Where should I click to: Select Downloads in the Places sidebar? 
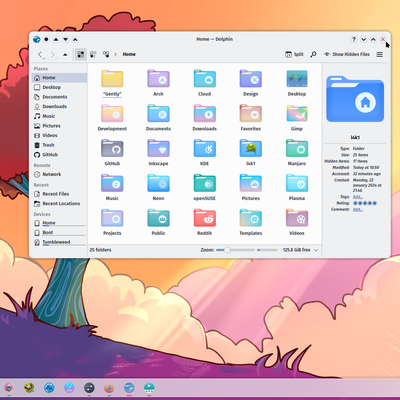(59, 107)
